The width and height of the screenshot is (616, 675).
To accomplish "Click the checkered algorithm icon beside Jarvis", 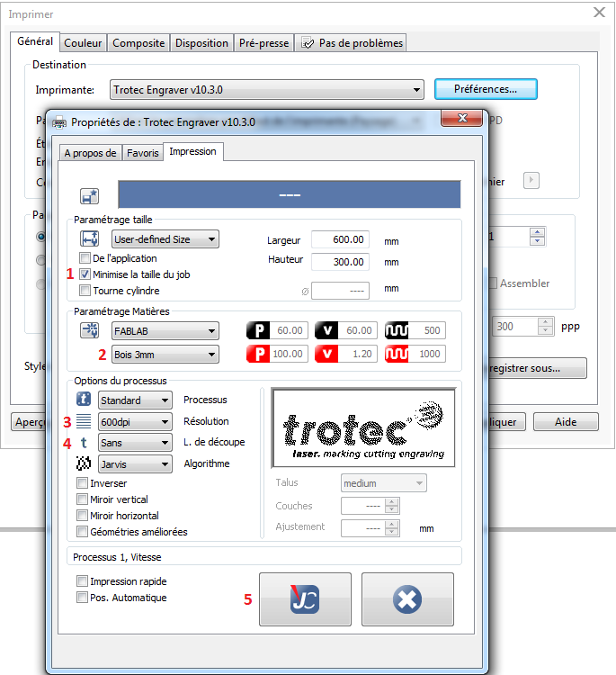I will point(84,464).
